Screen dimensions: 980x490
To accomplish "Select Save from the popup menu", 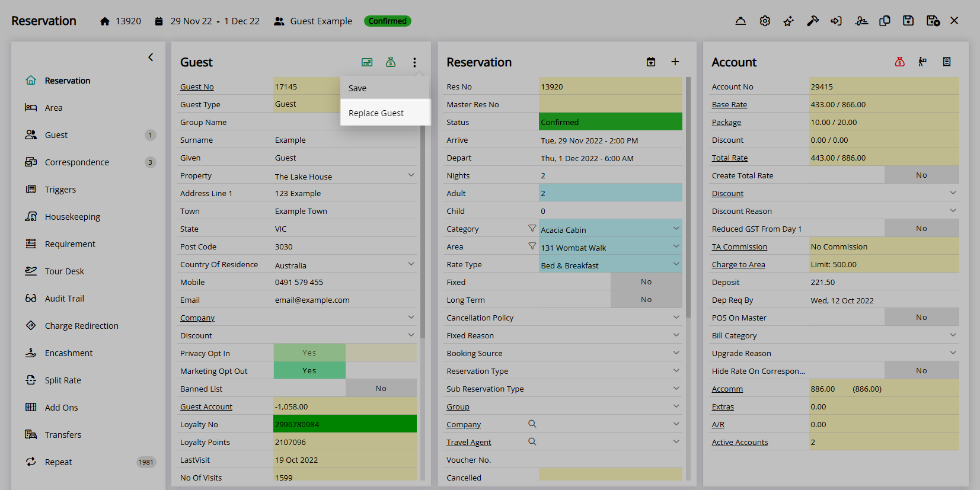I will pos(385,88).
